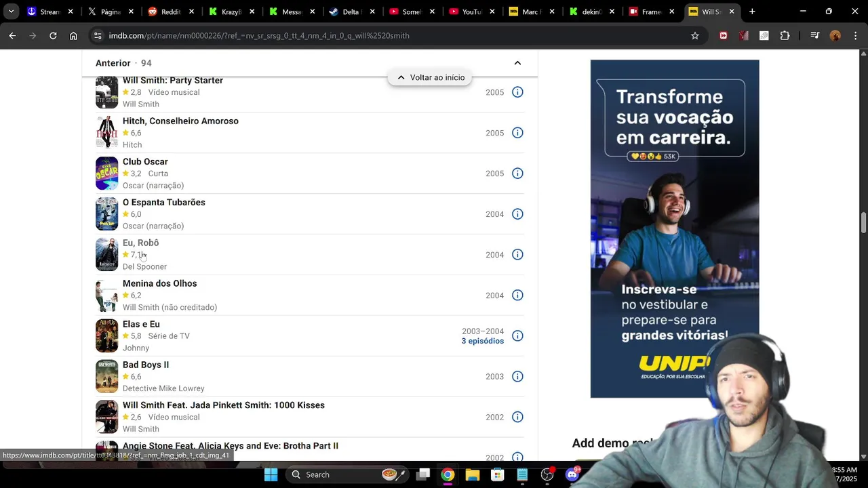This screenshot has width=868, height=488.
Task: Open the Chrome profile avatar
Action: pos(835,36)
